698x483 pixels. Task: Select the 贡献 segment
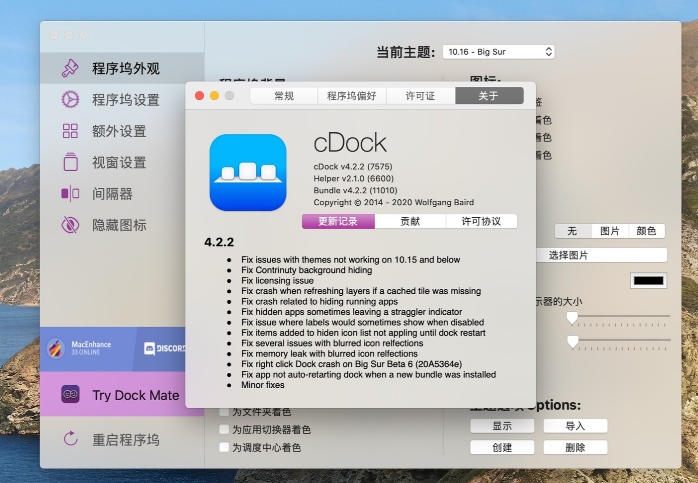(410, 222)
